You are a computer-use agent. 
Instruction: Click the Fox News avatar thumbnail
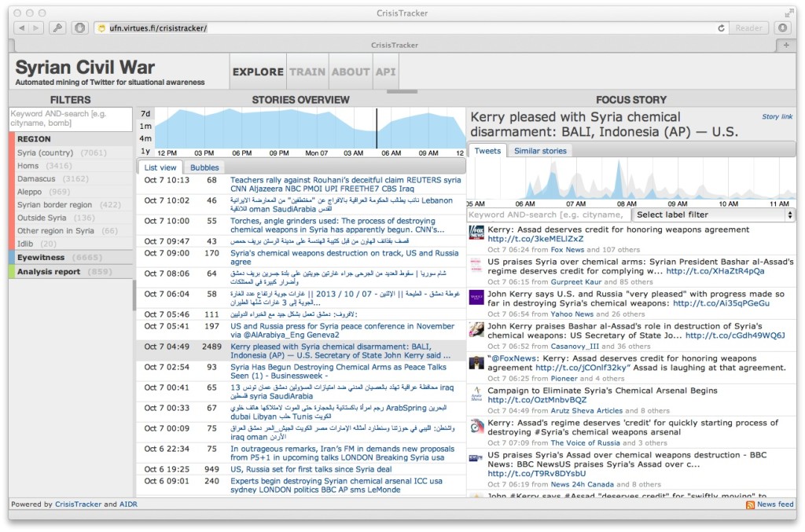(x=476, y=233)
